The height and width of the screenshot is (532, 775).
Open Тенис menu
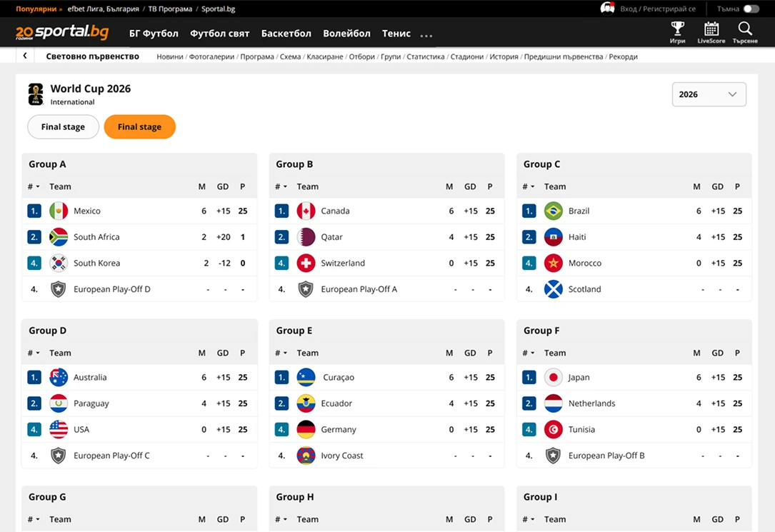tap(396, 34)
